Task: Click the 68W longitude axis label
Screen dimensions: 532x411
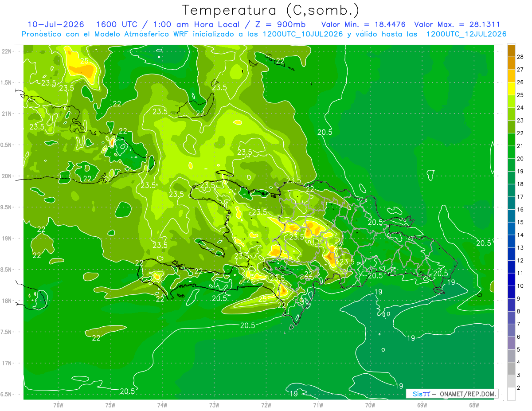Action: point(474,405)
